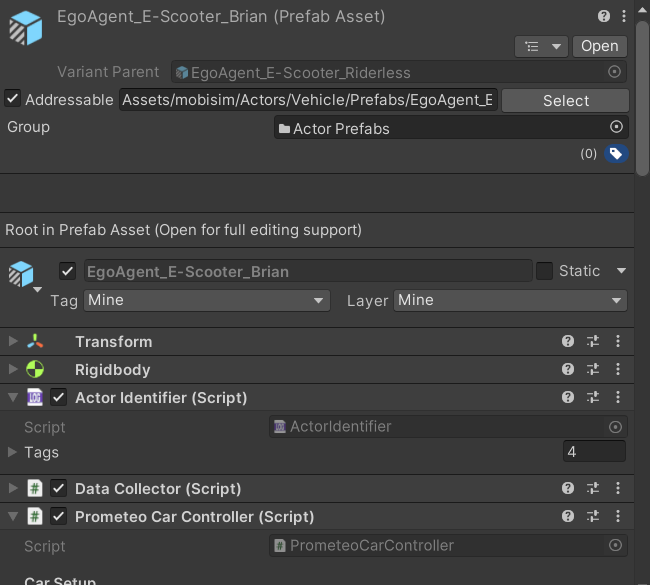This screenshot has height=585, width=650.
Task: Open object picker for ActorIdentifier script
Action: 615,427
